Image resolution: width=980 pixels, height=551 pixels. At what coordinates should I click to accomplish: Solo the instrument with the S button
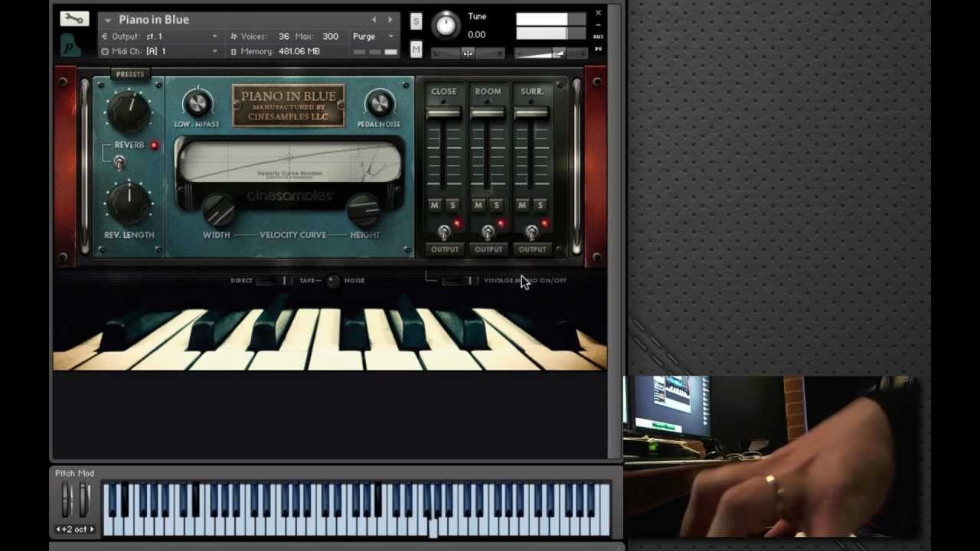(x=416, y=21)
